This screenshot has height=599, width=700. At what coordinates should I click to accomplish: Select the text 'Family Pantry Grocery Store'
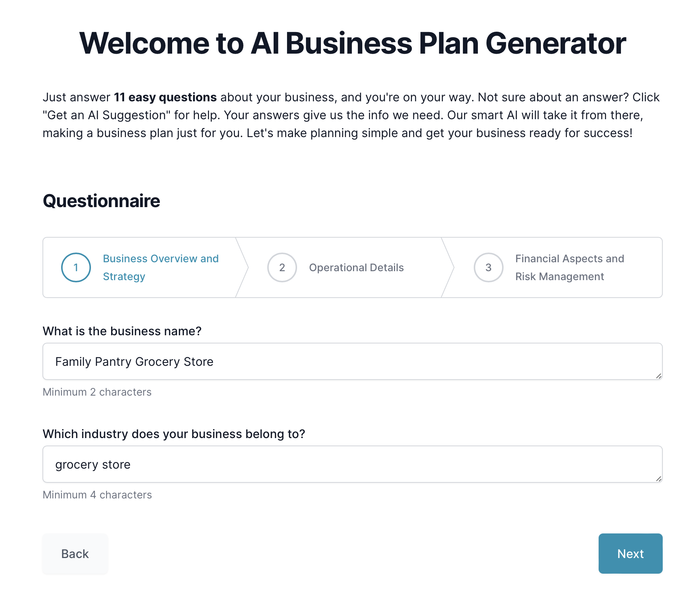[135, 361]
